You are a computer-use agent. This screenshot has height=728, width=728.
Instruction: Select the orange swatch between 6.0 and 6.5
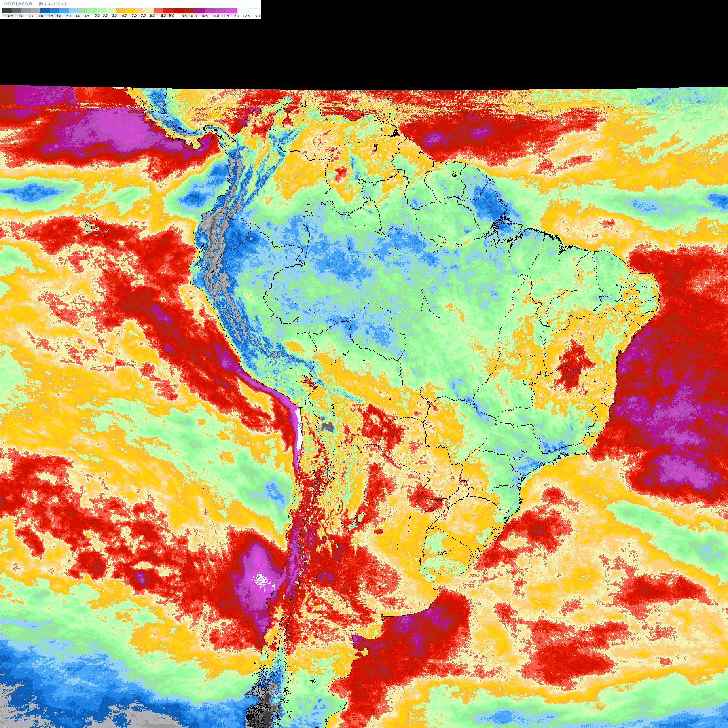(120, 11)
